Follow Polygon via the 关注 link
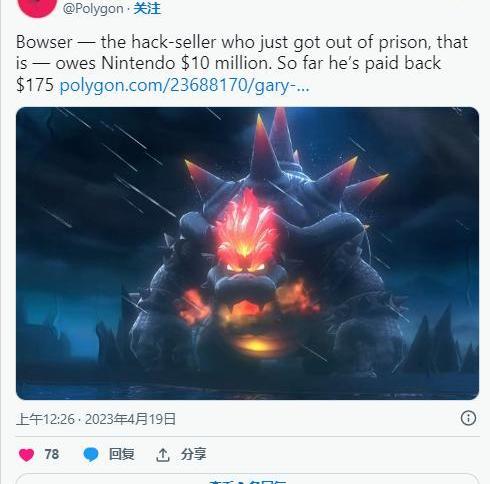 [x=147, y=8]
